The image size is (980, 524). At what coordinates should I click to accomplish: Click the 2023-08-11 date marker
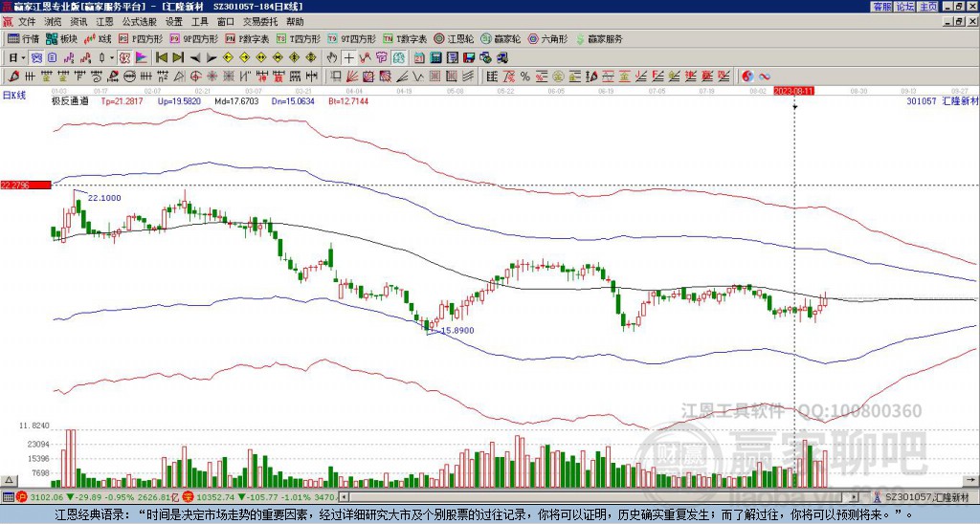click(x=793, y=91)
